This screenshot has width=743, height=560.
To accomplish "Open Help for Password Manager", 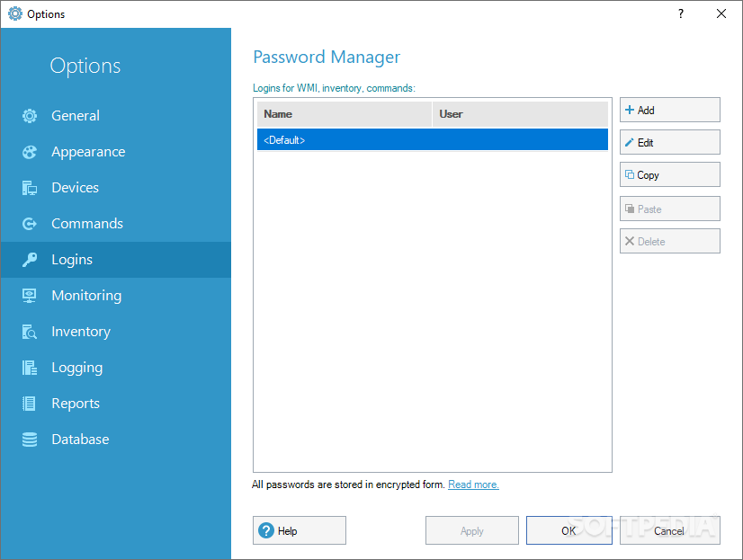I will coord(300,530).
